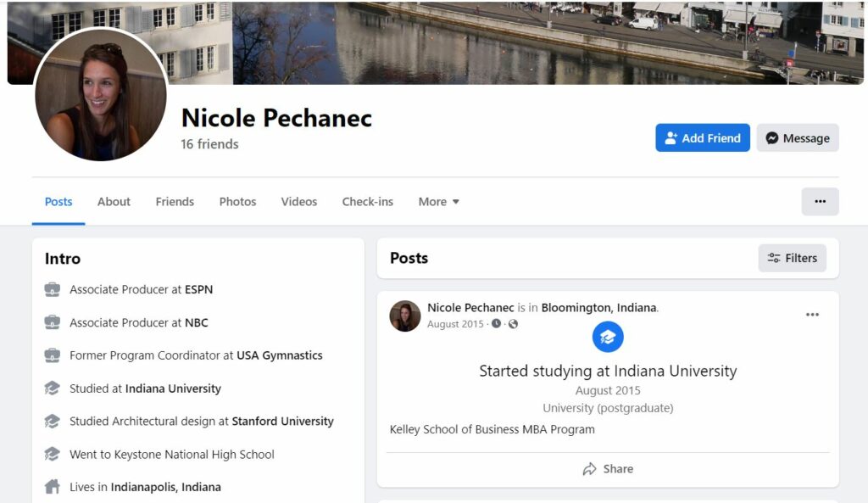The image size is (868, 503).
Task: Click the clock icon beside post date
Action: click(497, 323)
